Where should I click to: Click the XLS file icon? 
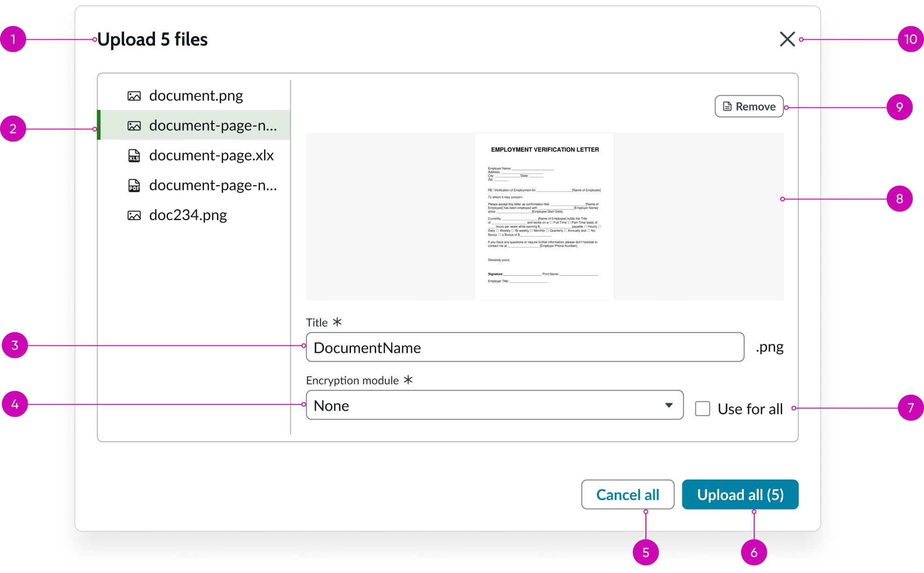click(134, 156)
